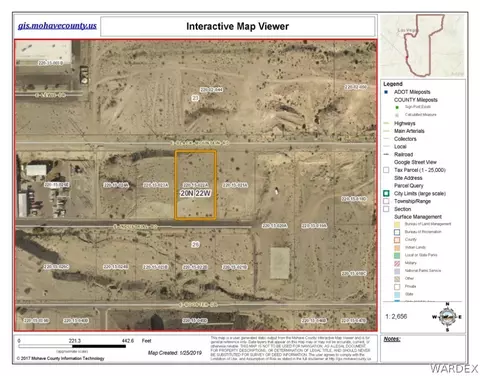Click the 442.6 scale bar value
The image size is (480, 376).
(x=127, y=341)
